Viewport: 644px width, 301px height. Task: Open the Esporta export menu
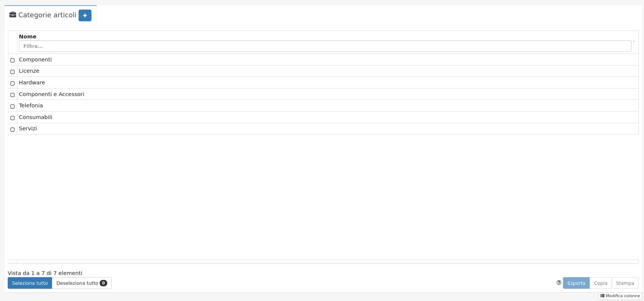576,283
